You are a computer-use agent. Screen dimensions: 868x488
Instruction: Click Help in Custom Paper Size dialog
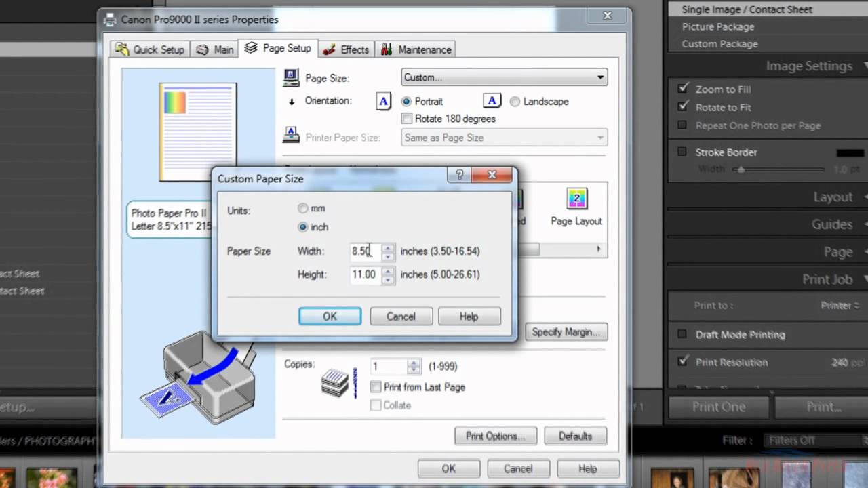pyautogui.click(x=469, y=317)
